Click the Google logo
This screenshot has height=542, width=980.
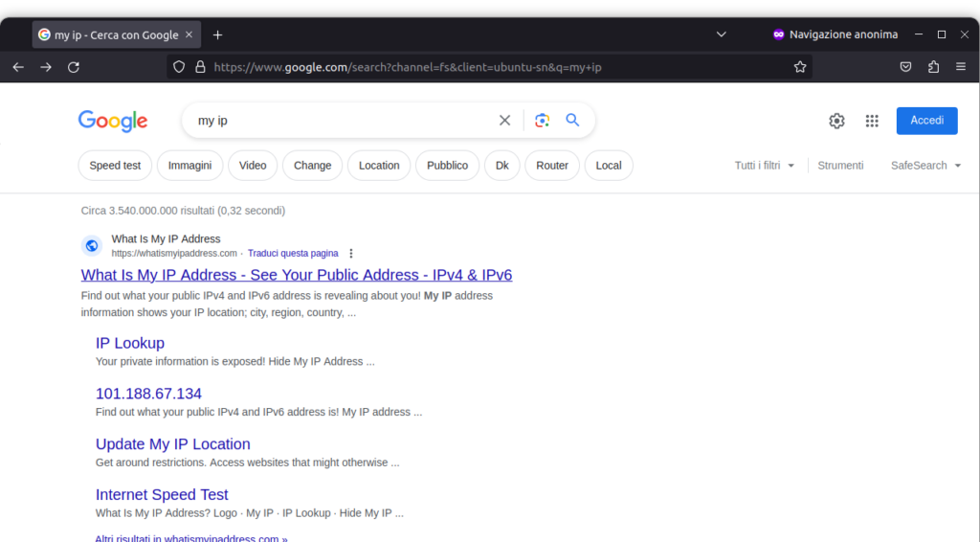(x=113, y=121)
